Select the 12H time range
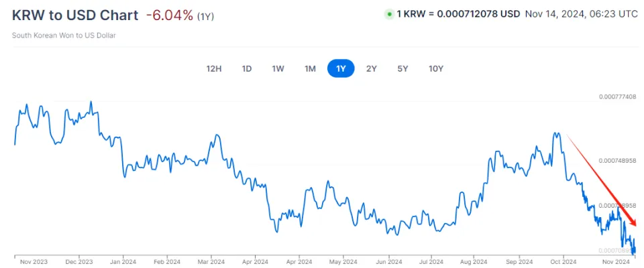This screenshot has height=268, width=644. pyautogui.click(x=214, y=68)
